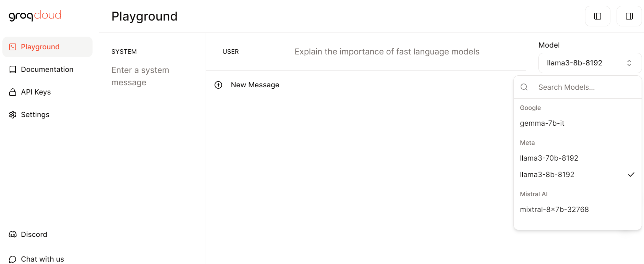644x264 pixels.
Task: Collapse the Model dropdown showing llama3-8b-8192
Action: (590, 63)
